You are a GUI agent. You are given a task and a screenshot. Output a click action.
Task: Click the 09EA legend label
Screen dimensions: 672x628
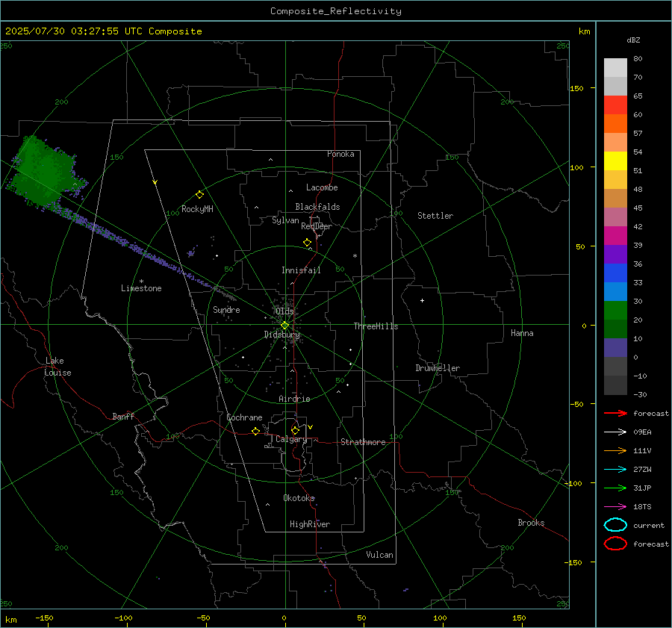coord(642,432)
